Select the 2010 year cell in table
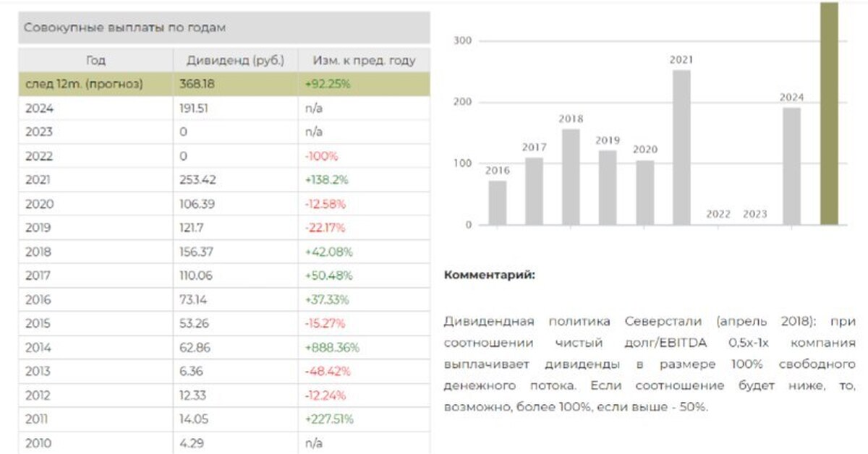Image resolution: width=868 pixels, height=454 pixels. 38,443
